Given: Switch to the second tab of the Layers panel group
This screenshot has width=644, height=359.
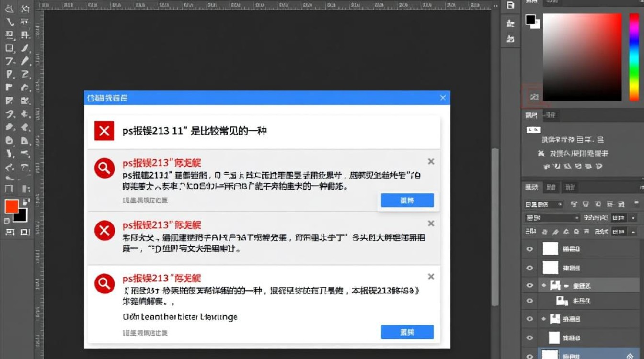Looking at the screenshot, I should pyautogui.click(x=551, y=187).
